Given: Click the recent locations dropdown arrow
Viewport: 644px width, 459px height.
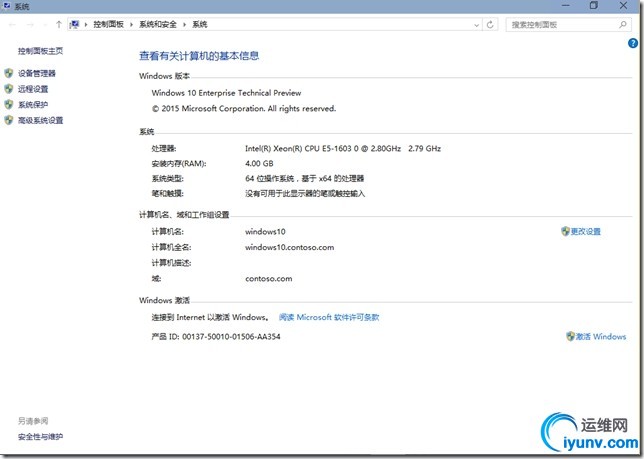Looking at the screenshot, I should [45, 25].
